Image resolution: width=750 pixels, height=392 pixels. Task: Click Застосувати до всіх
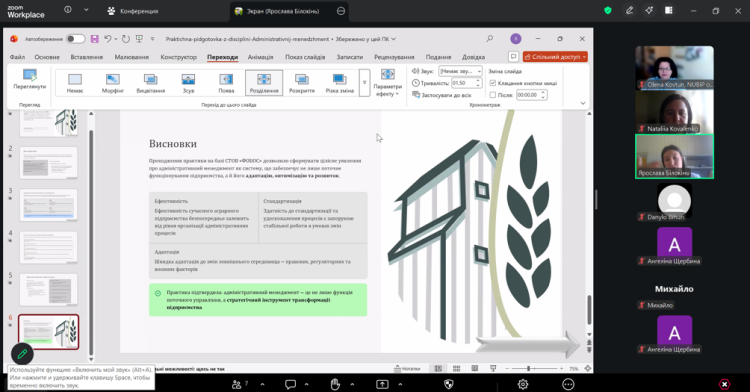click(x=442, y=95)
